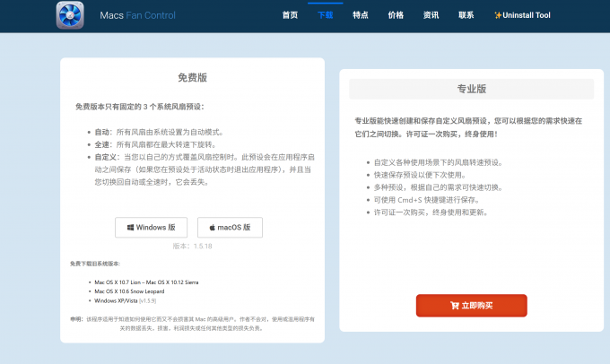The image size is (610, 364).
Task: Download the Windows 版 free version
Action: tap(151, 227)
